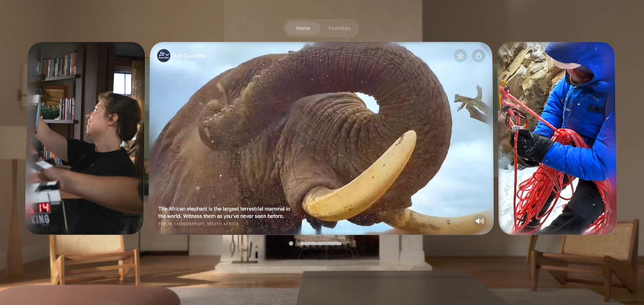Select the climber with red rope card

(557, 138)
